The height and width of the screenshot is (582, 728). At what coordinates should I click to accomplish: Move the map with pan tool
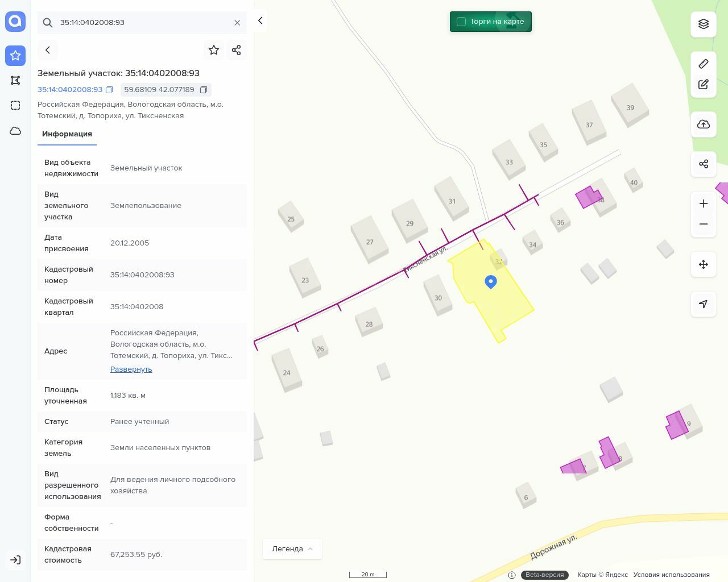(x=704, y=264)
